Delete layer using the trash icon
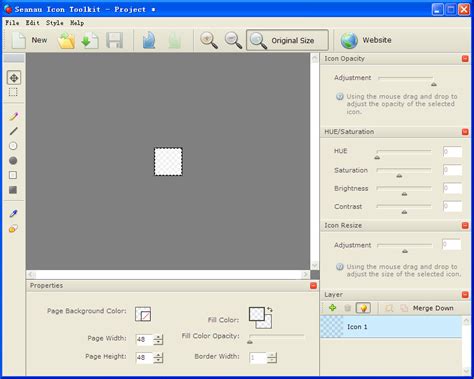 347,308
